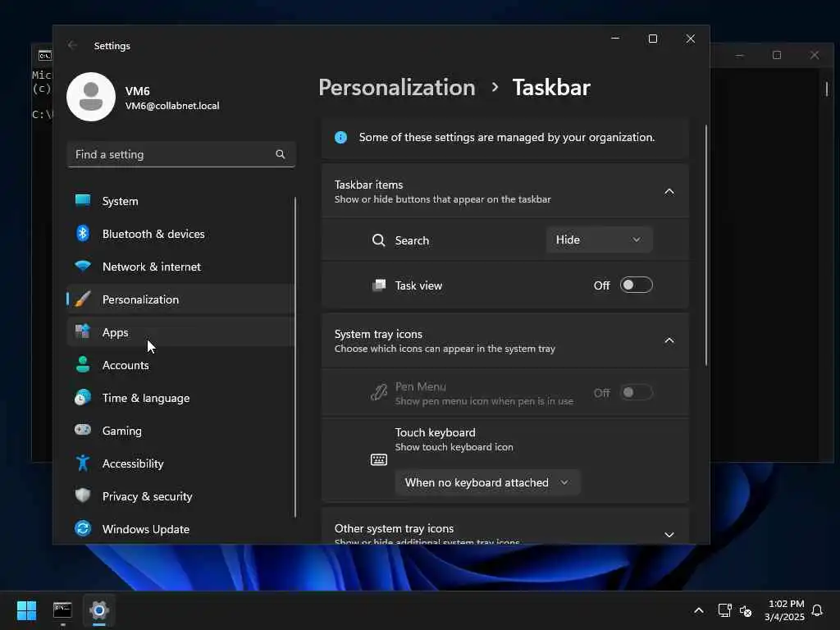Expand the Other system tray icons section
The width and height of the screenshot is (840, 630).
[669, 534]
